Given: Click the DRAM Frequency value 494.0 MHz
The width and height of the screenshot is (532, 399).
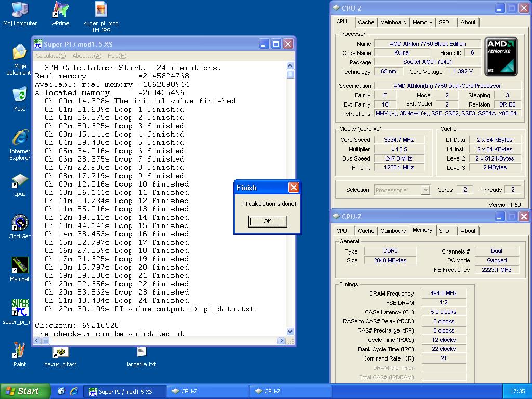Looking at the screenshot, I should tap(444, 293).
